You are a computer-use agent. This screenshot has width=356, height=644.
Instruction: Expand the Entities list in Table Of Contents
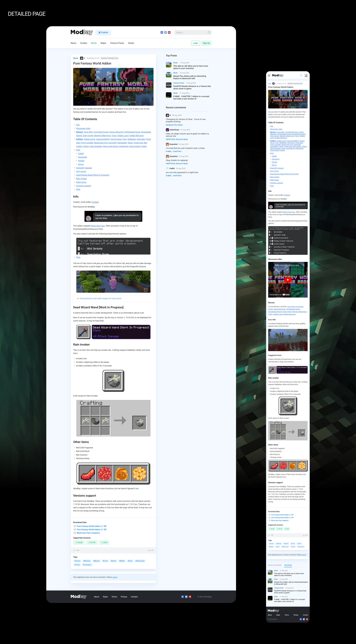point(79,139)
